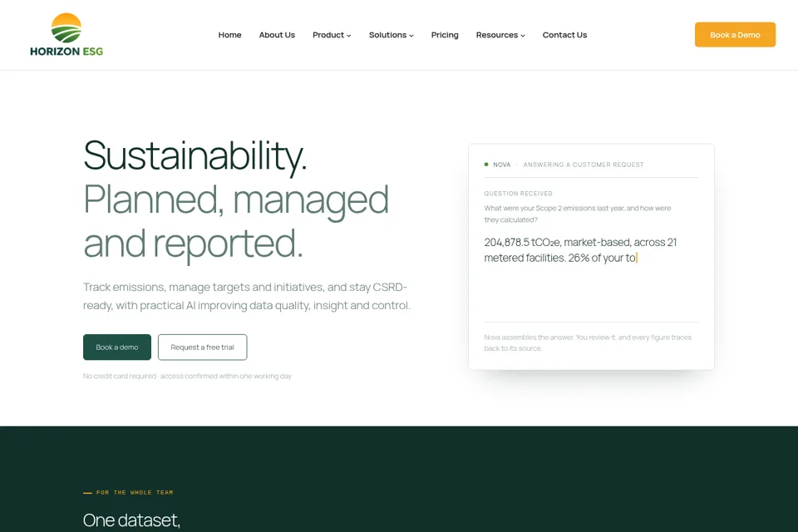This screenshot has width=798, height=532.
Task: Click the 'Track emissions, manage targets' paragraph
Action: (247, 296)
